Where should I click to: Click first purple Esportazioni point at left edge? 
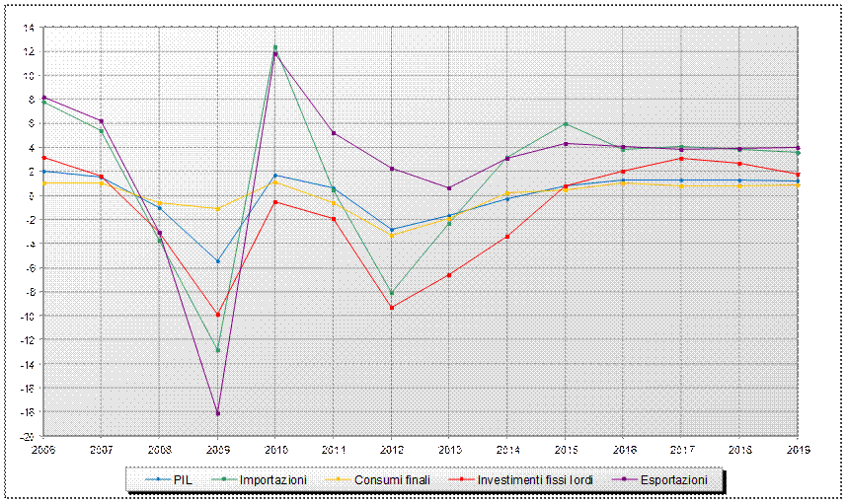44,98
